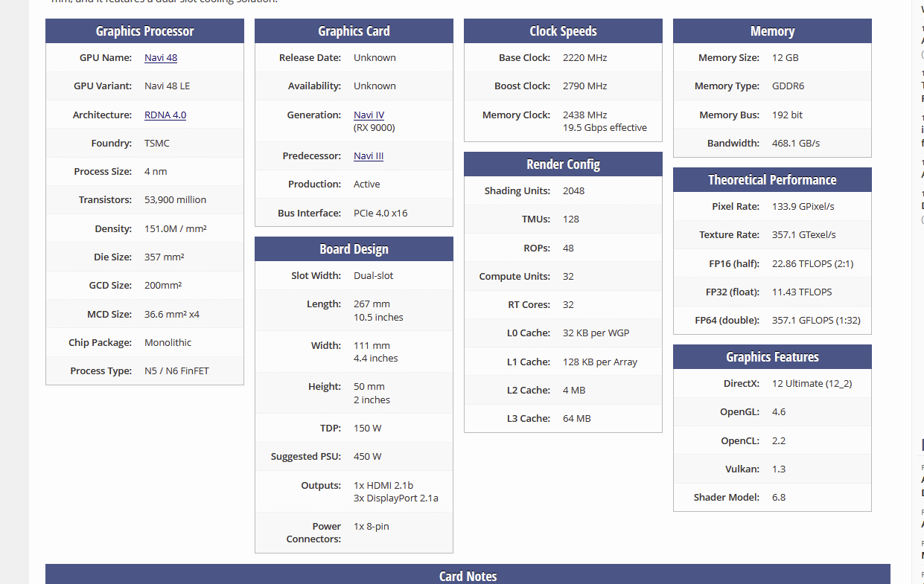Select Transistors value 53,900 million
924x584 pixels.
click(x=176, y=199)
